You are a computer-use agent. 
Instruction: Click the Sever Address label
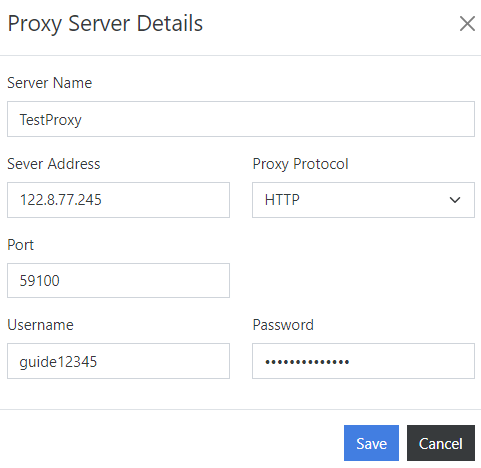[x=54, y=164]
